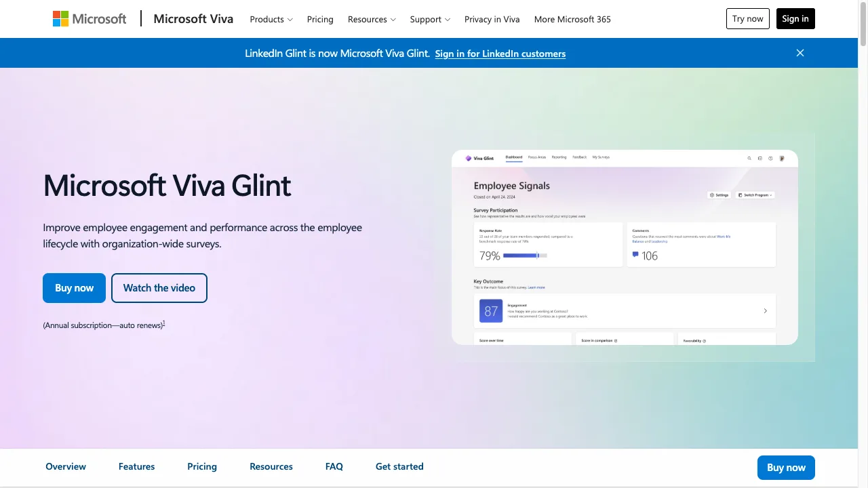Expand Engagement row chevron in preview

coord(766,311)
